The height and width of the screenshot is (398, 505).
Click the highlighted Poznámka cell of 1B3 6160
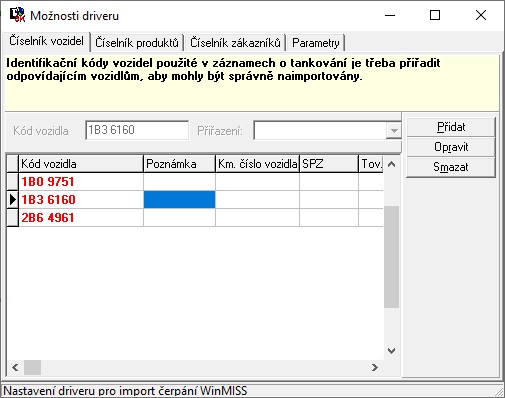[x=179, y=200]
